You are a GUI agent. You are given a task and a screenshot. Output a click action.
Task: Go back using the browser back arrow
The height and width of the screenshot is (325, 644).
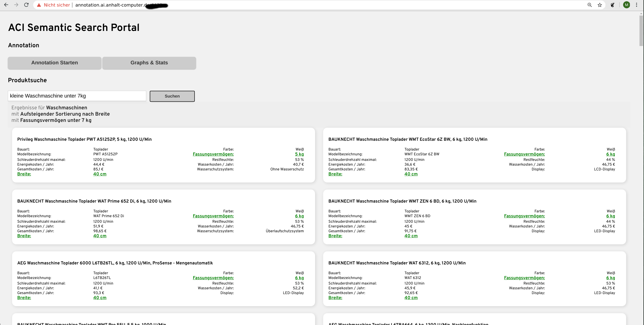click(6, 5)
